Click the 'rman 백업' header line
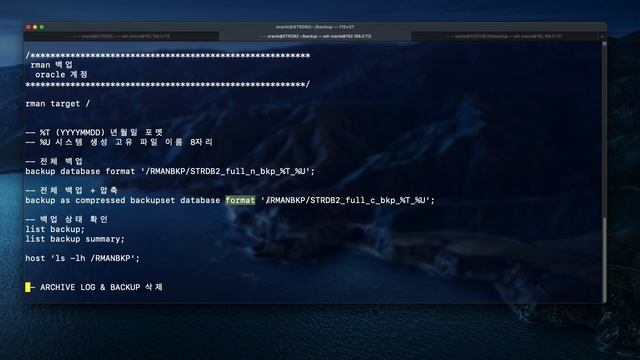Image resolution: width=640 pixels, height=360 pixels. pyautogui.click(x=51, y=65)
